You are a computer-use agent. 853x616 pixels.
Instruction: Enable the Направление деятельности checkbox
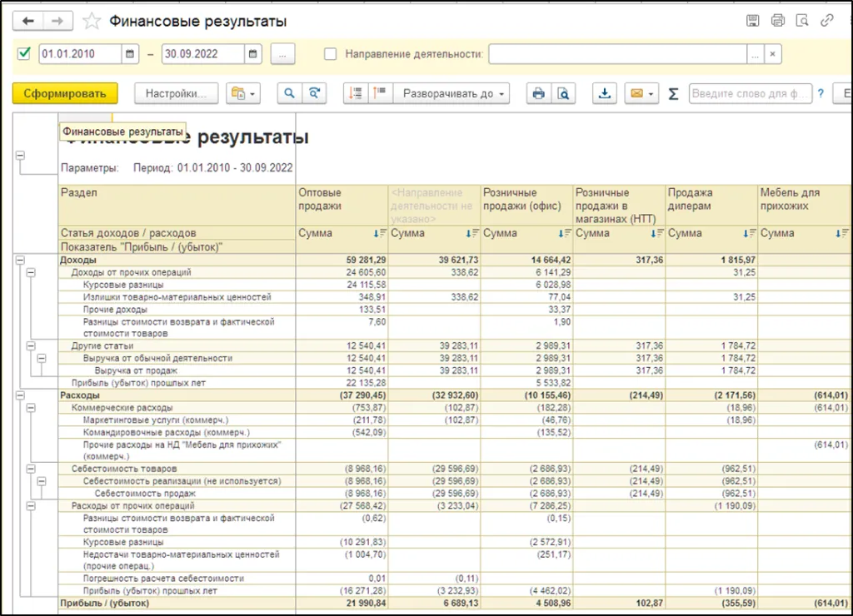[x=331, y=54]
